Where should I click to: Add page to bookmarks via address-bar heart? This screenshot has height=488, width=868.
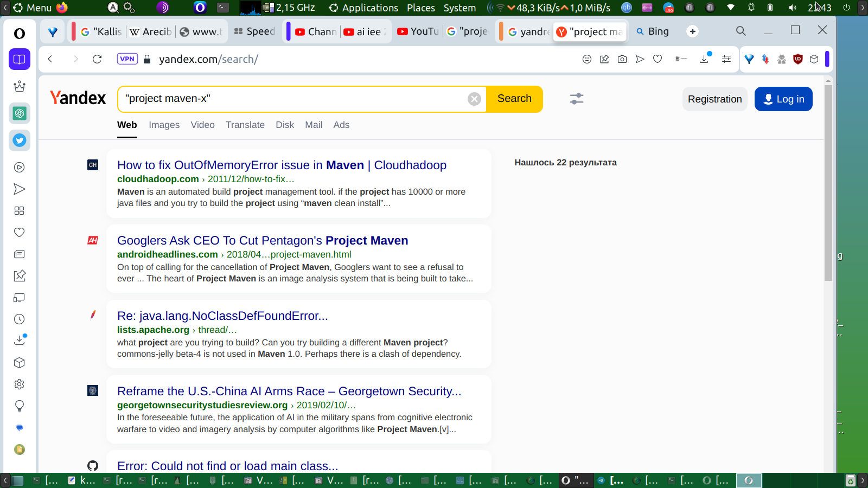click(x=658, y=59)
